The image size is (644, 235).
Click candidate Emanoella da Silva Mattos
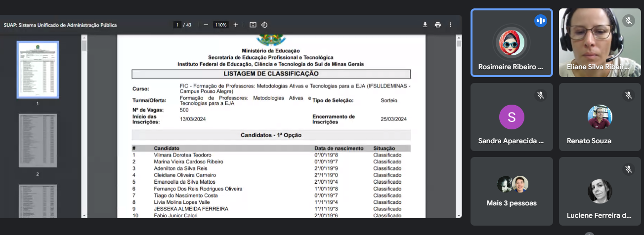(x=184, y=182)
